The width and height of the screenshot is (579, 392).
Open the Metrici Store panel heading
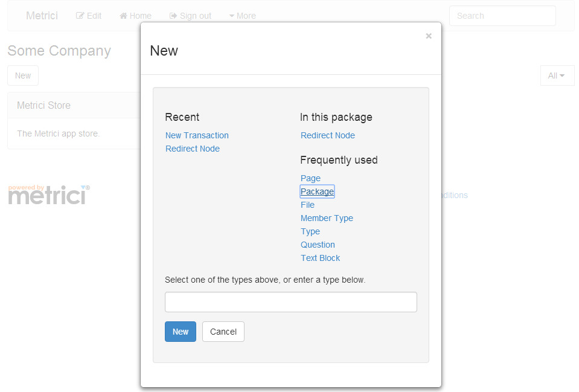43,105
